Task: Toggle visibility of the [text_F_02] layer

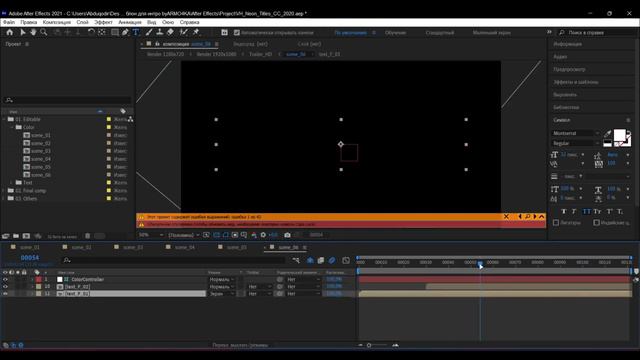Action: click(5, 287)
